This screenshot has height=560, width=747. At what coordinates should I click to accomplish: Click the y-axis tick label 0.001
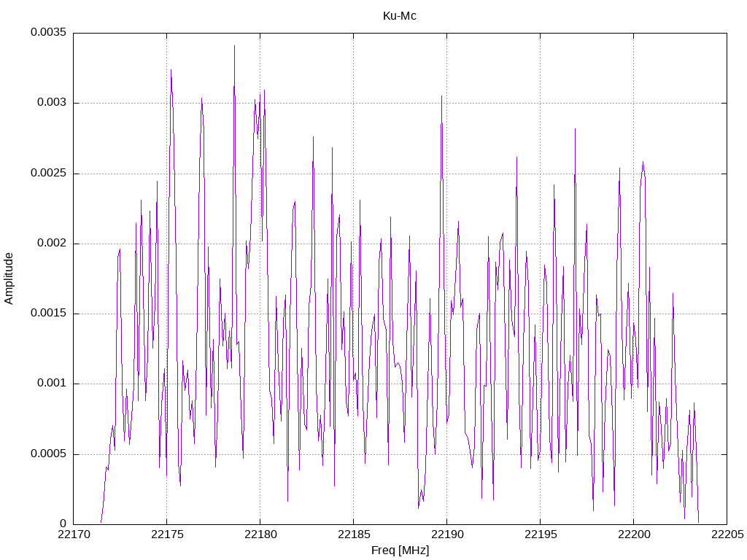pos(52,384)
